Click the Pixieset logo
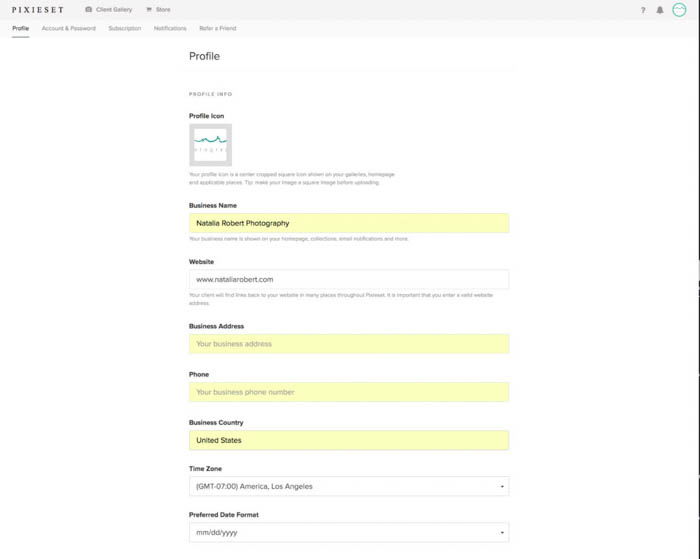The height and width of the screenshot is (559, 700). (x=39, y=9)
